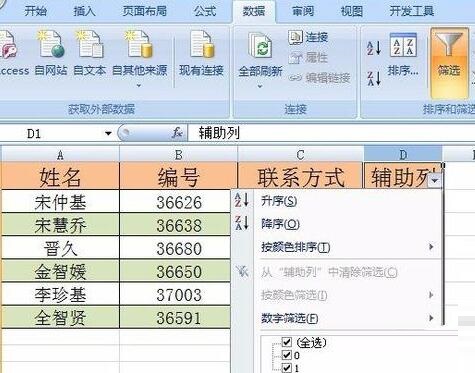Viewport: 475px width, 373px height.
Task: Switch to the 公式 ribbon tab
Action: tap(205, 11)
